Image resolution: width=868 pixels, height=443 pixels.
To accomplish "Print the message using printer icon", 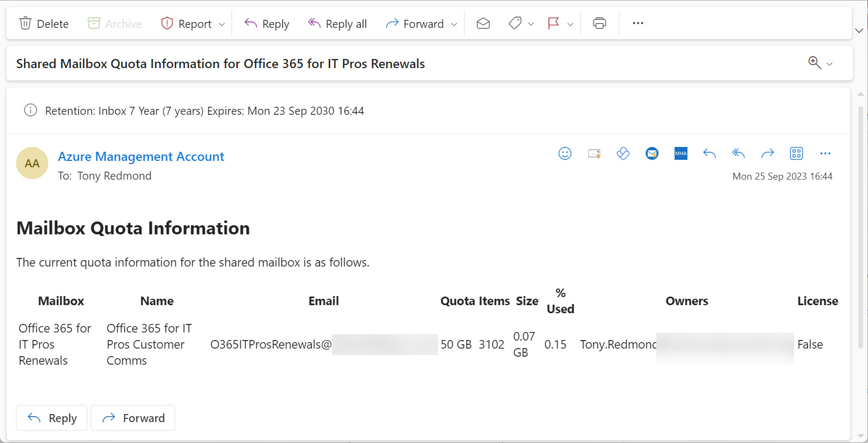I will pos(600,23).
